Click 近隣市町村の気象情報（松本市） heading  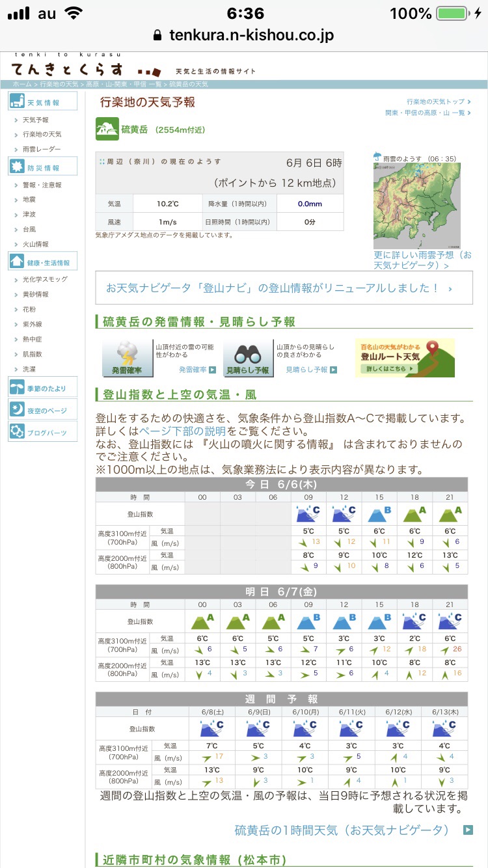(194, 860)
